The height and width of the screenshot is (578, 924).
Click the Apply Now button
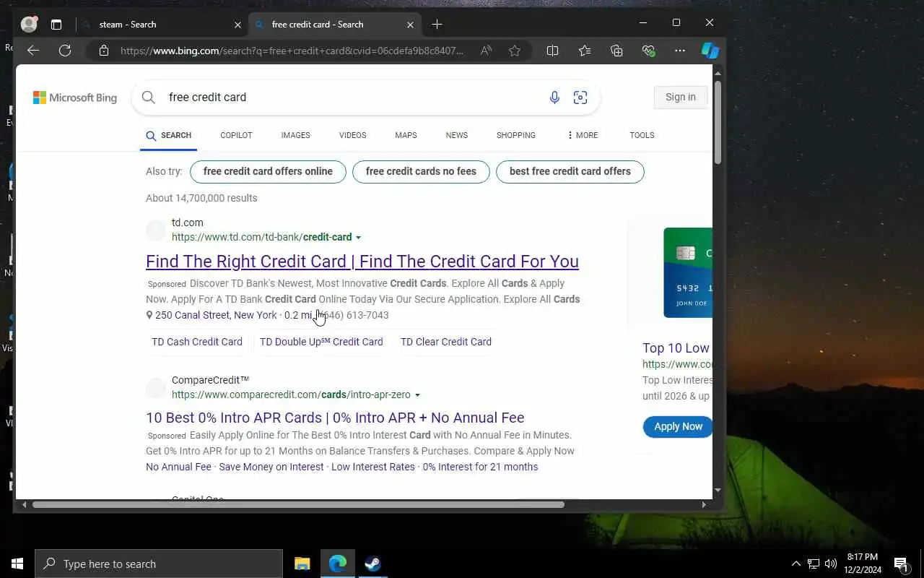678,426
